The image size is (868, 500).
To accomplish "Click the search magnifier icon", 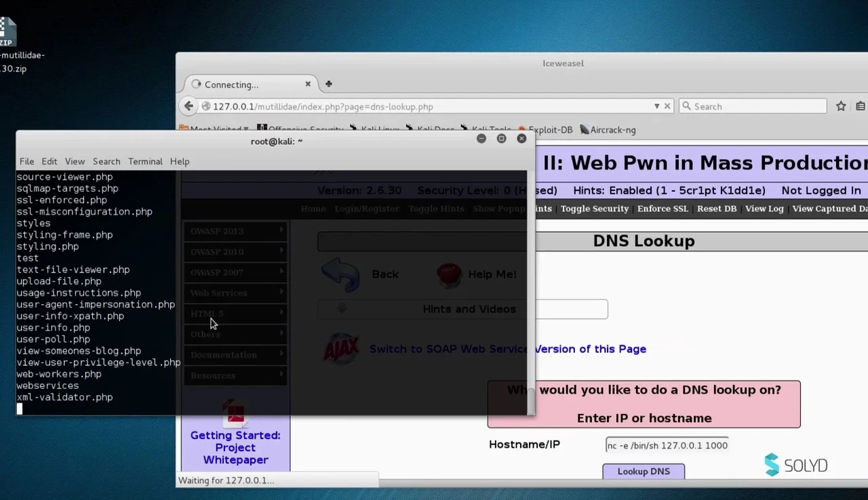I will (686, 106).
